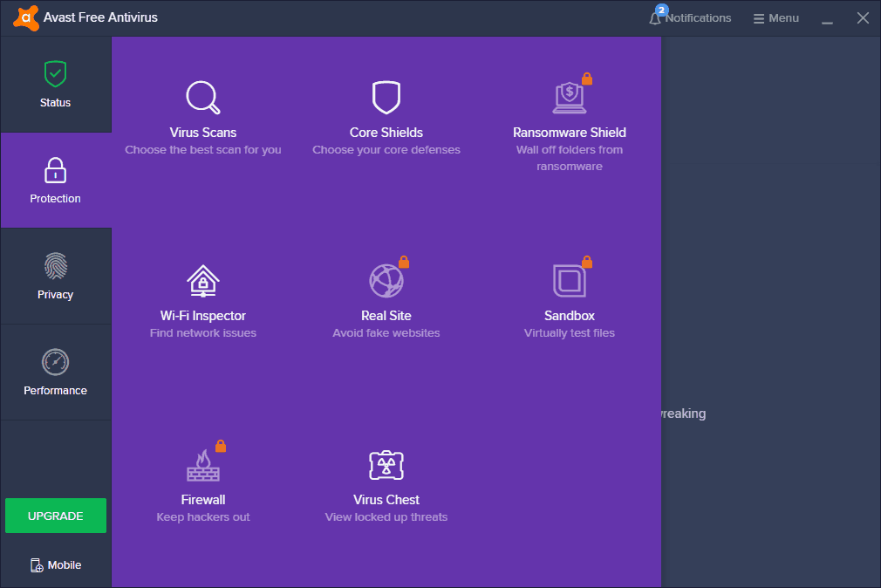
Task: Open the Mobile option in the sidebar
Action: click(x=55, y=564)
